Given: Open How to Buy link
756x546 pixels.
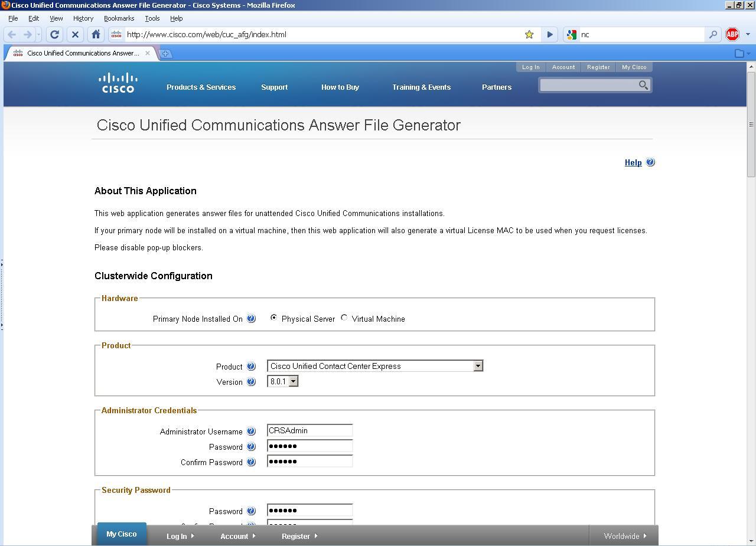Looking at the screenshot, I should [x=340, y=87].
